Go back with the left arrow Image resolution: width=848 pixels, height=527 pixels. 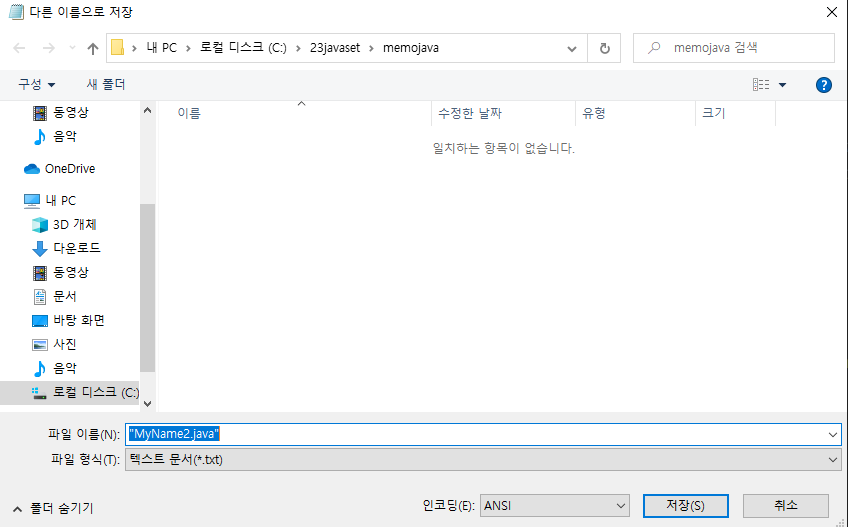(19, 48)
